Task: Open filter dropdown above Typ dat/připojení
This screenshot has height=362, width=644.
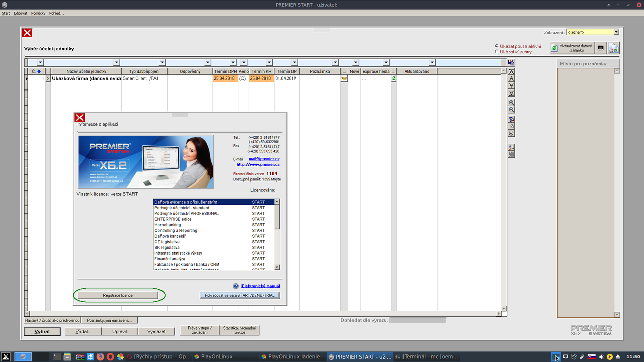Action: pyautogui.click(x=162, y=63)
